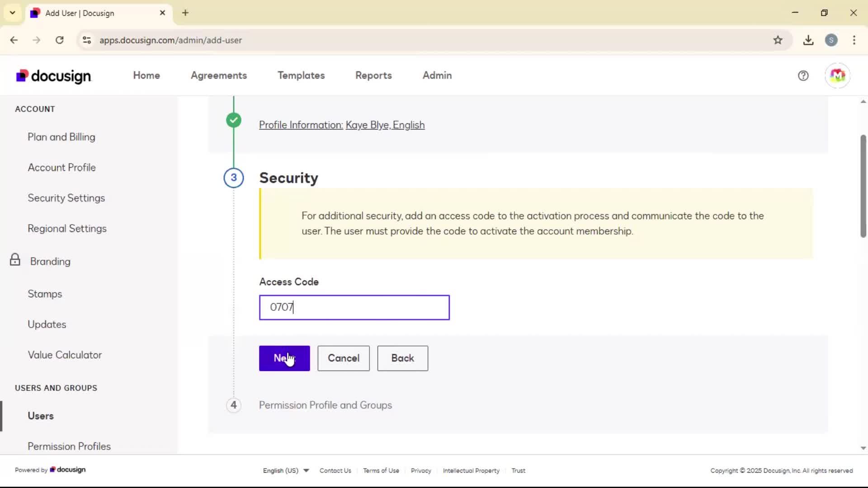Open the Agreements tab

point(219,75)
